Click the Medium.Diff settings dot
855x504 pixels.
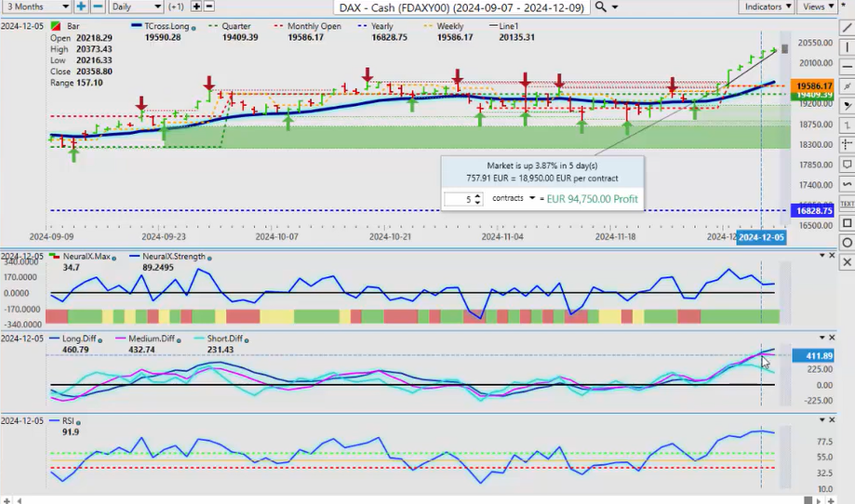[x=179, y=340]
